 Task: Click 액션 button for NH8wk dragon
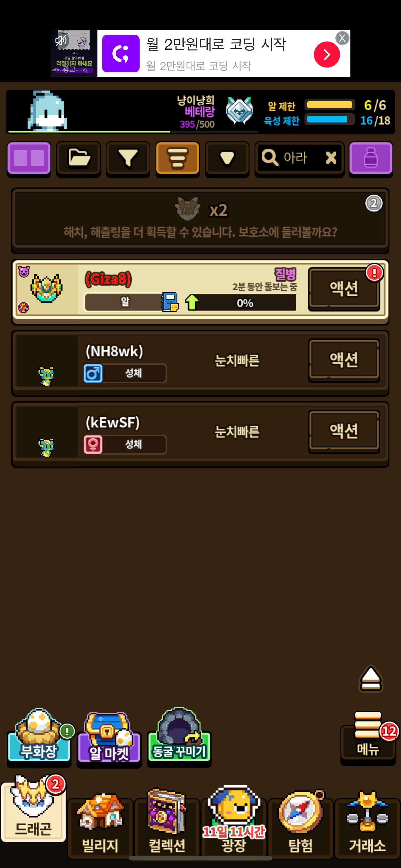point(344,360)
